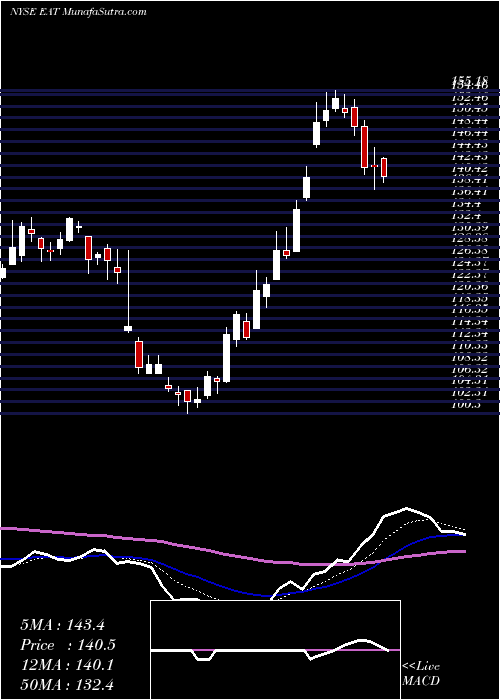Screen dimensions: 500x700
Task: Click the 144.43 price axis label
Action: [469, 145]
